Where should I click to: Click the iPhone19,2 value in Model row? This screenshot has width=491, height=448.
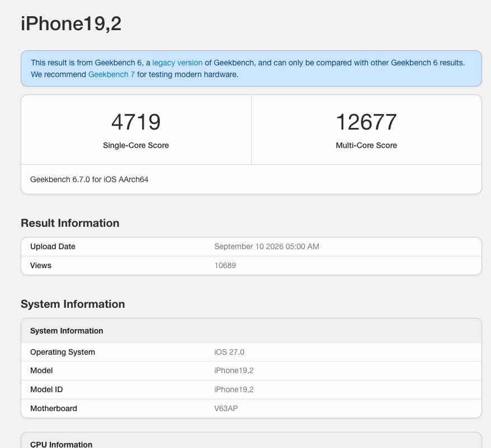pyautogui.click(x=234, y=371)
